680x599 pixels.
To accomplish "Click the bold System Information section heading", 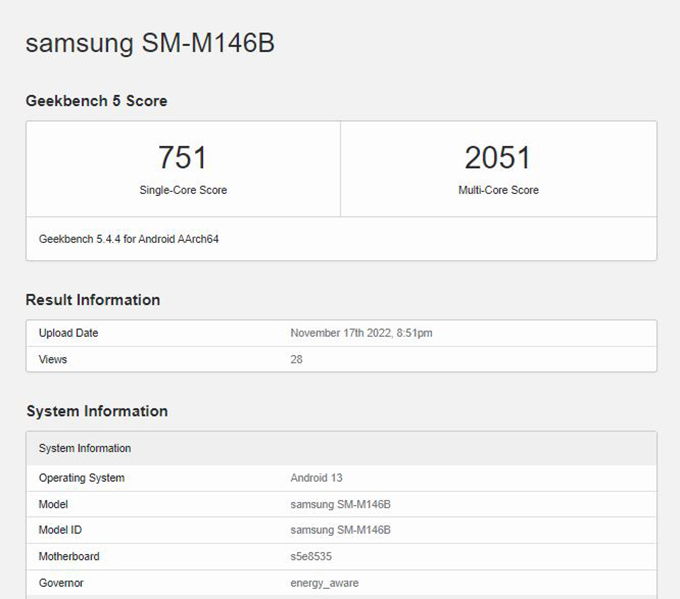I will [97, 411].
